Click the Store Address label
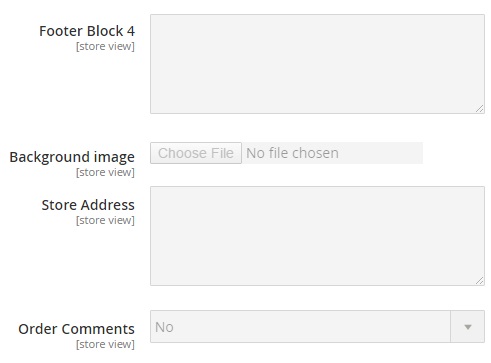This screenshot has height=363, width=491. 88,205
